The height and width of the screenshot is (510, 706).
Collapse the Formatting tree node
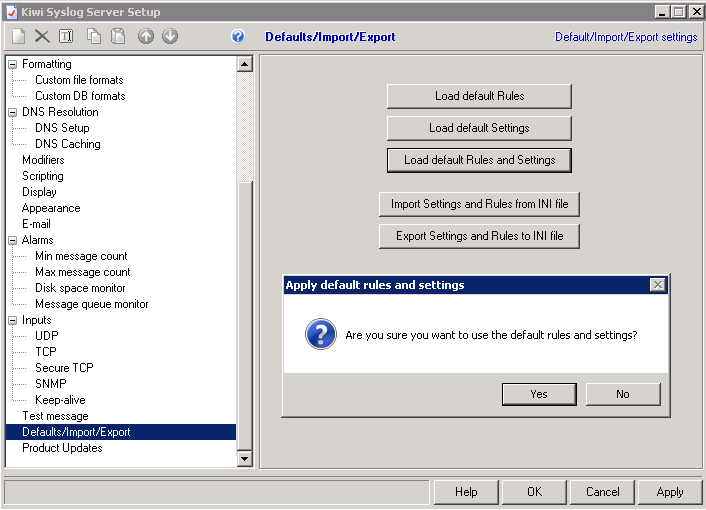pyautogui.click(x=13, y=64)
